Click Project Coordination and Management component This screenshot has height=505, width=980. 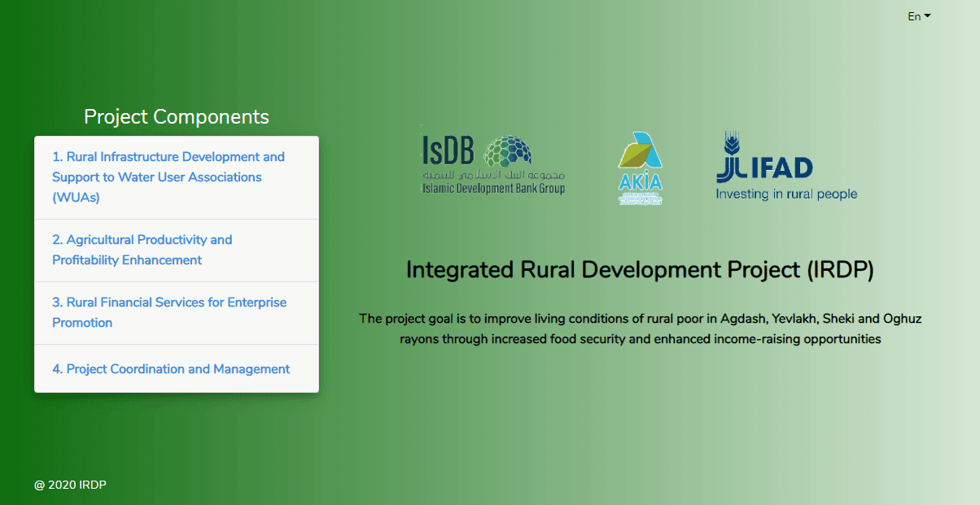[x=171, y=368]
